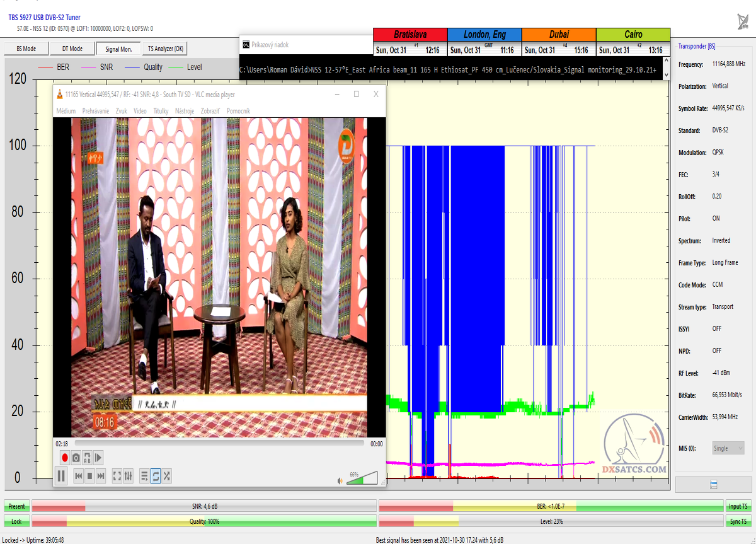This screenshot has height=544, width=756.
Task: Advance video frame by frame
Action: click(98, 458)
